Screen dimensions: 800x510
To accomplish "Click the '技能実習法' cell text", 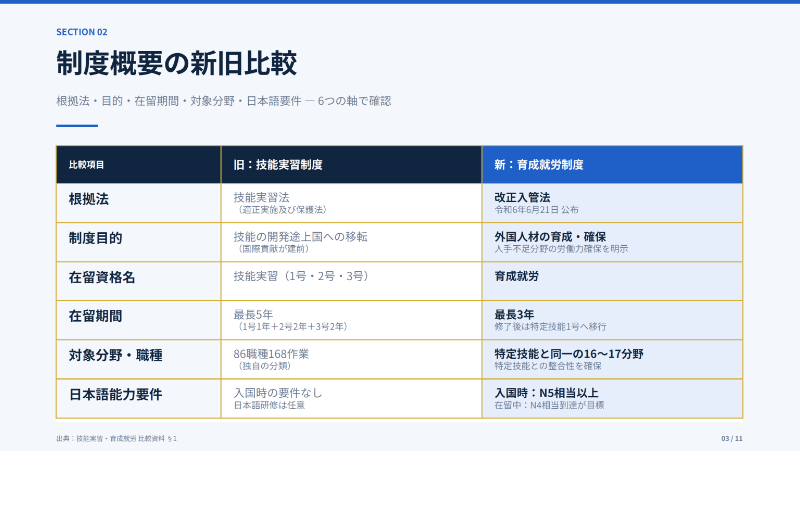I will pos(261,197).
